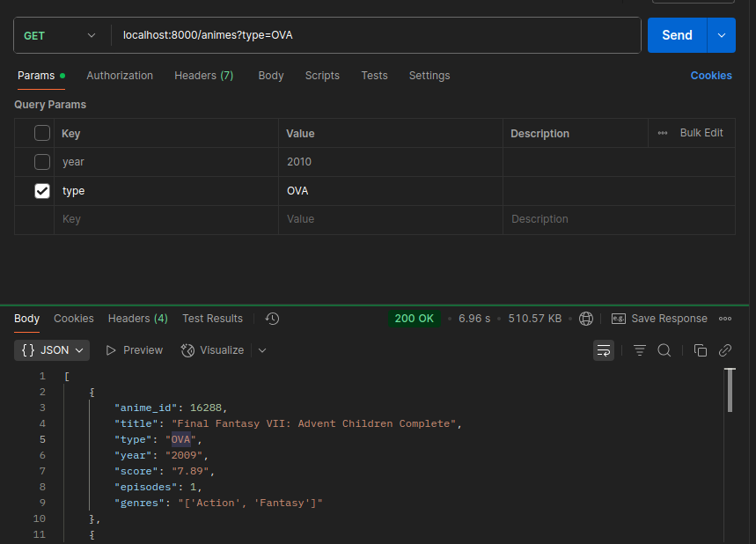Open the Tests tab

point(375,76)
